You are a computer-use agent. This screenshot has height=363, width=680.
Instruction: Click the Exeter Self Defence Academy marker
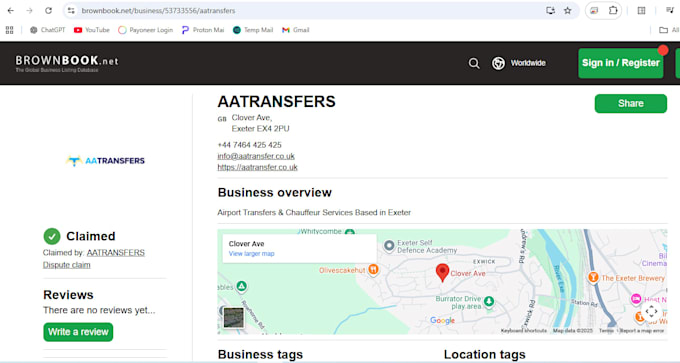pyautogui.click(x=389, y=246)
